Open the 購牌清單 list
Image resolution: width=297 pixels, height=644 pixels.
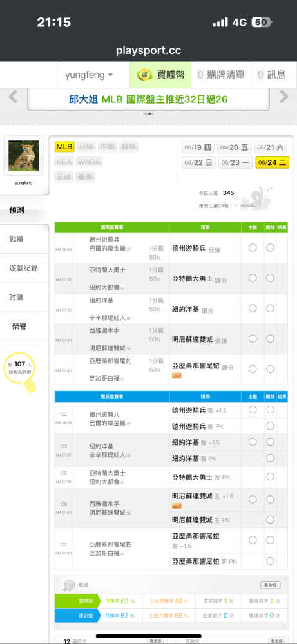[x=220, y=75]
